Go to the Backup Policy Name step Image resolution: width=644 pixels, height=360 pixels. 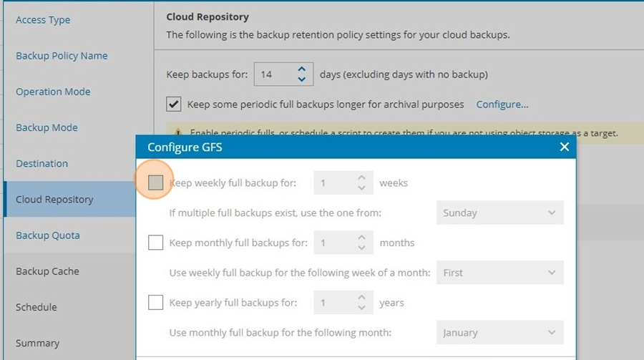(x=62, y=56)
